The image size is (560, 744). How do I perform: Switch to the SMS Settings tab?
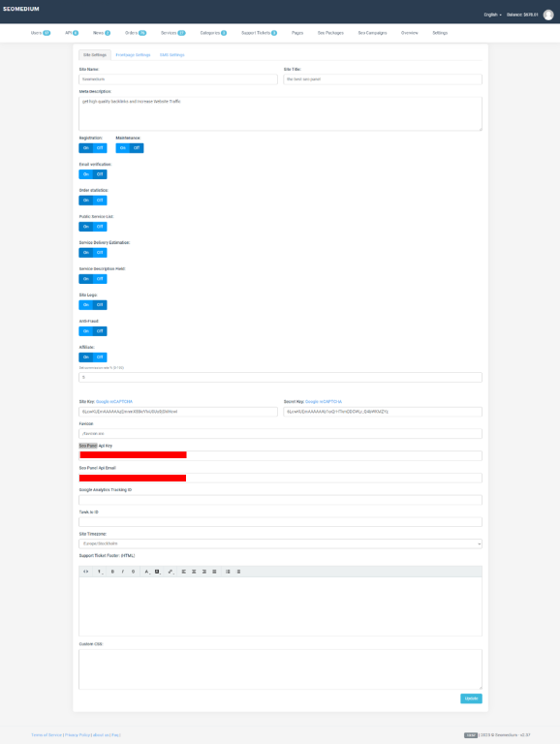click(171, 55)
